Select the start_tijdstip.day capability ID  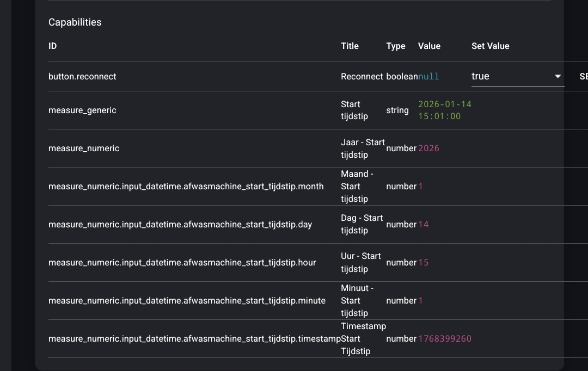tap(180, 225)
